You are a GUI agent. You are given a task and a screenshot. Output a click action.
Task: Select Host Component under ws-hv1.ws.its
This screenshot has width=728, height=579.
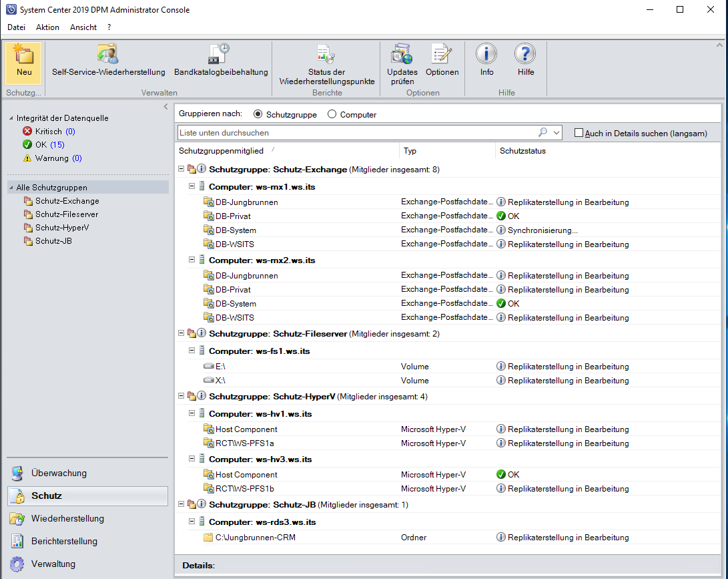(448, 429)
